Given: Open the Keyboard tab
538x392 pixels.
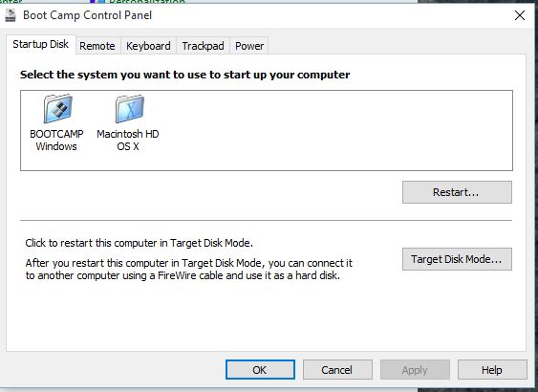Looking at the screenshot, I should [x=148, y=46].
